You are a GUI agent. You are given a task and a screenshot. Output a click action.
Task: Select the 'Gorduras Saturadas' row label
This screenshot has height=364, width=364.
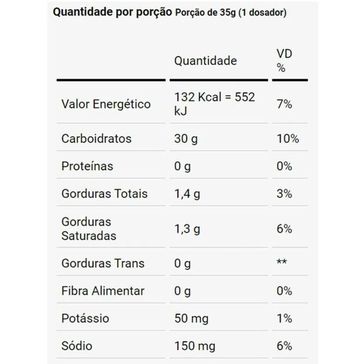pos(89,229)
